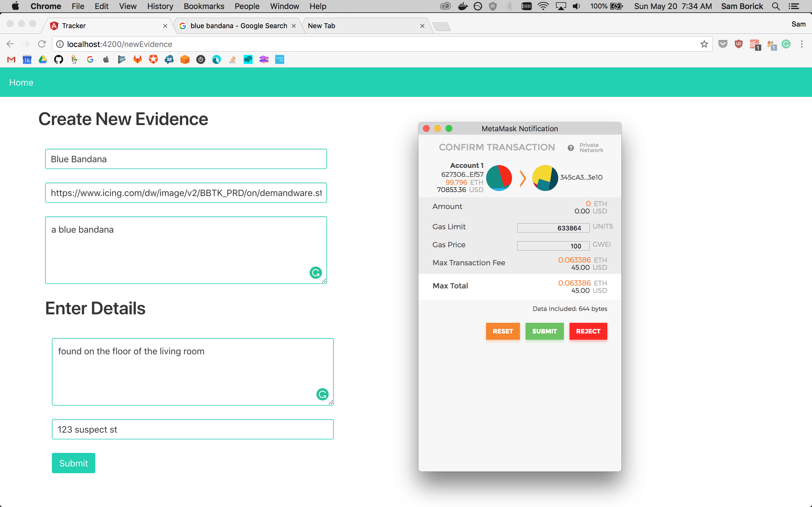
Task: Switch to the blue bandana Google Search tab
Action: (x=238, y=26)
